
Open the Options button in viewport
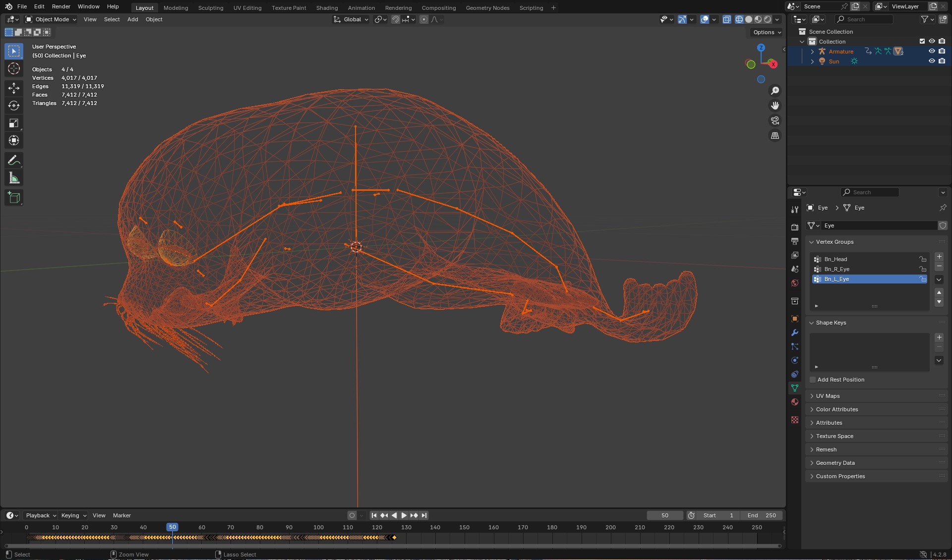[x=767, y=32]
